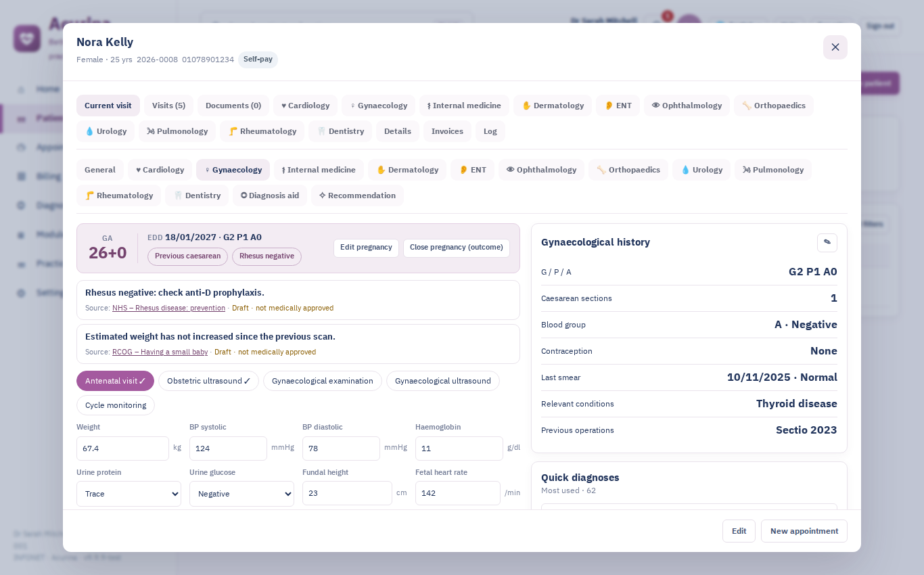Image resolution: width=924 pixels, height=575 pixels.
Task: Enable the Gynaecological ultrasound chip
Action: tap(443, 381)
